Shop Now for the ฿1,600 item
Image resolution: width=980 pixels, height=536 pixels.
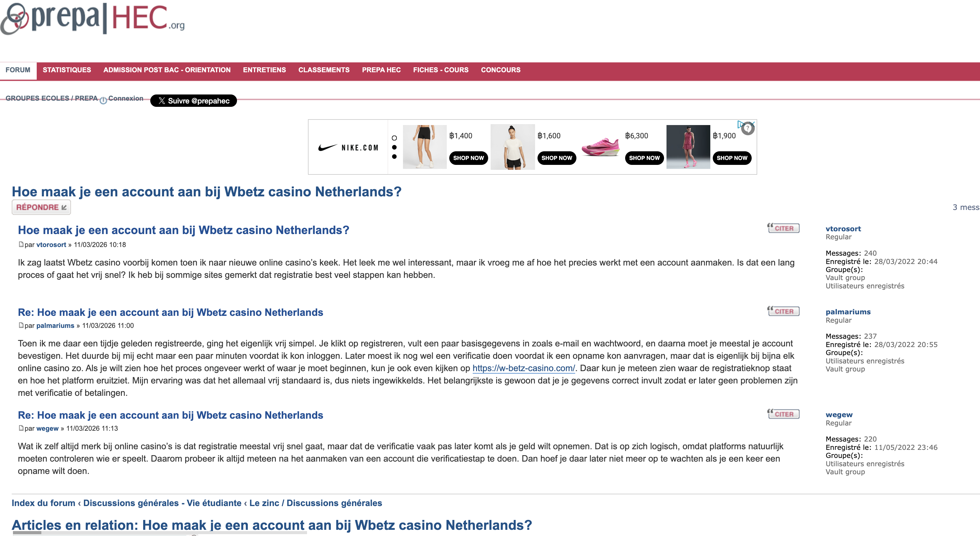pos(557,158)
